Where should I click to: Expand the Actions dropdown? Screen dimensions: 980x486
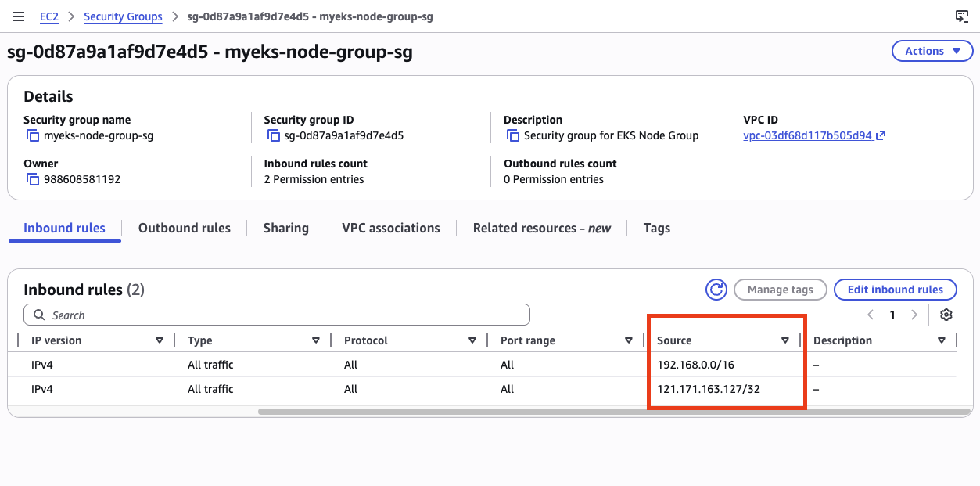(x=933, y=51)
